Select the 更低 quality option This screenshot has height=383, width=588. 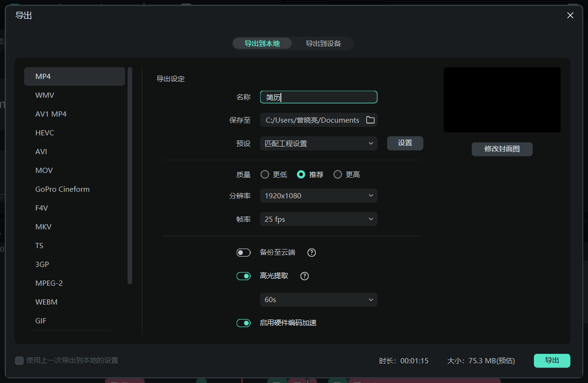coord(265,174)
